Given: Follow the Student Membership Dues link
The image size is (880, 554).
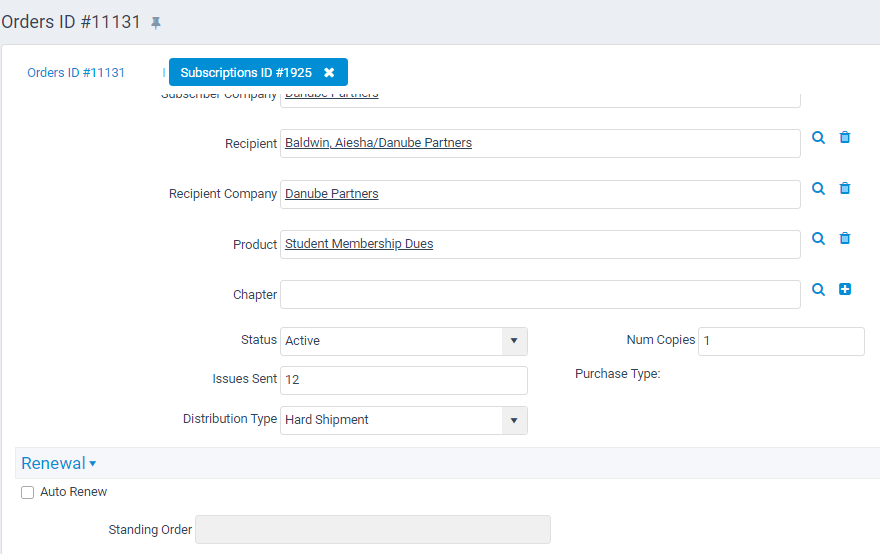Looking at the screenshot, I should [359, 244].
